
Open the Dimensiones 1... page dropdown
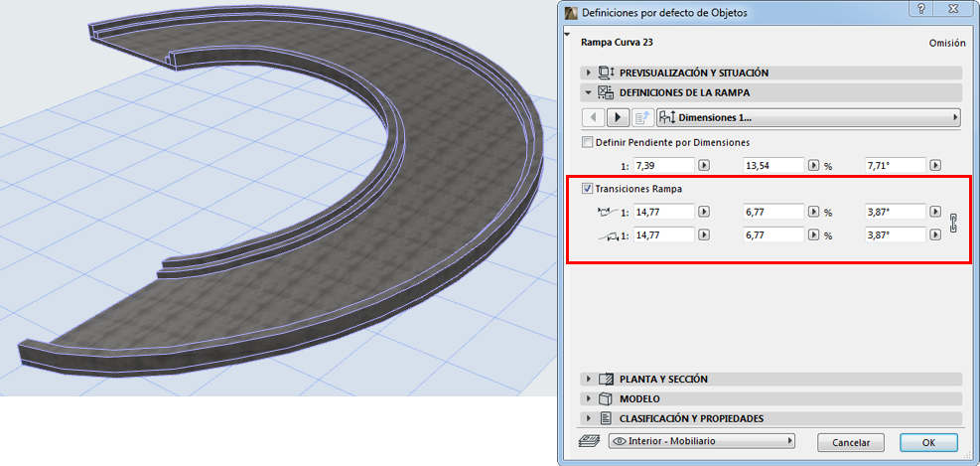click(x=808, y=117)
